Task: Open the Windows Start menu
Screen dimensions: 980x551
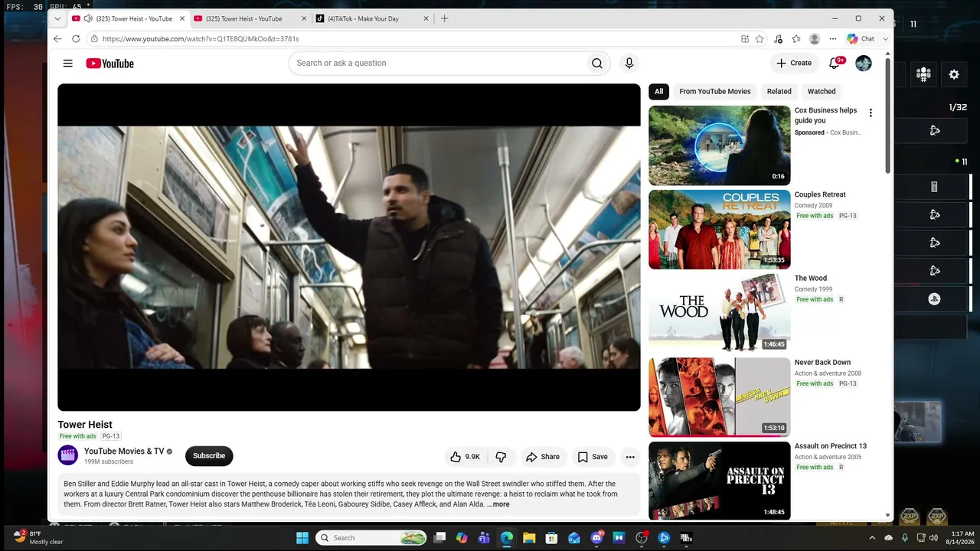Action: pyautogui.click(x=302, y=538)
